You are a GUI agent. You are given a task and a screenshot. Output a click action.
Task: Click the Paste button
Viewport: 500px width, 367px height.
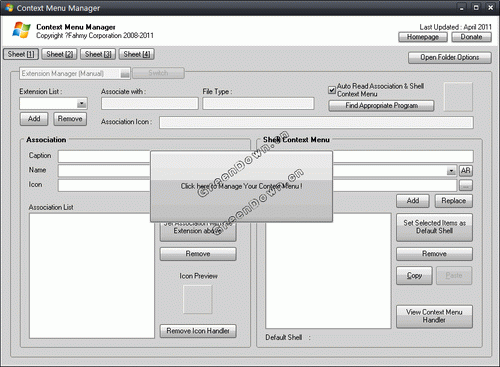click(454, 275)
